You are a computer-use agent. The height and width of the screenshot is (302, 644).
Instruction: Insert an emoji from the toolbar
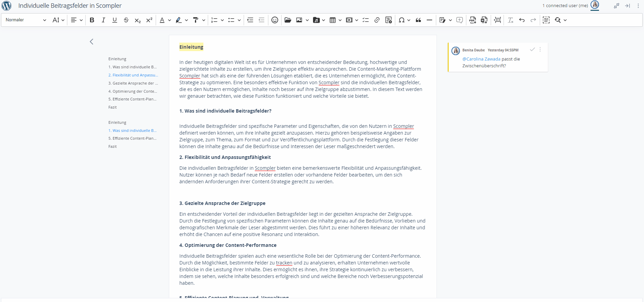coord(275,20)
